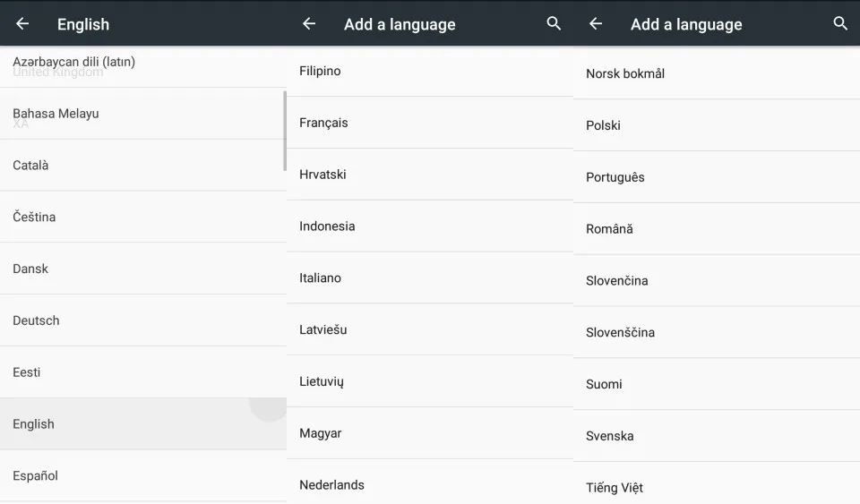Select Hrvatski language
The height and width of the screenshot is (504, 860).
[430, 175]
